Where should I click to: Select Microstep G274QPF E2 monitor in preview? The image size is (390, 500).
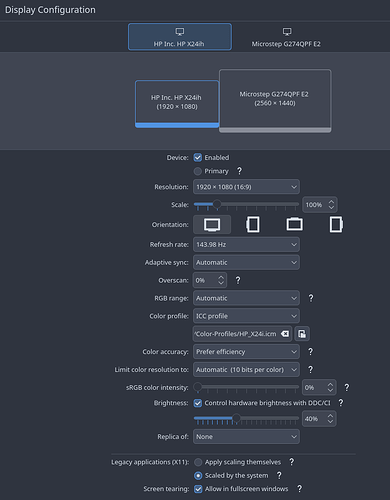275,101
